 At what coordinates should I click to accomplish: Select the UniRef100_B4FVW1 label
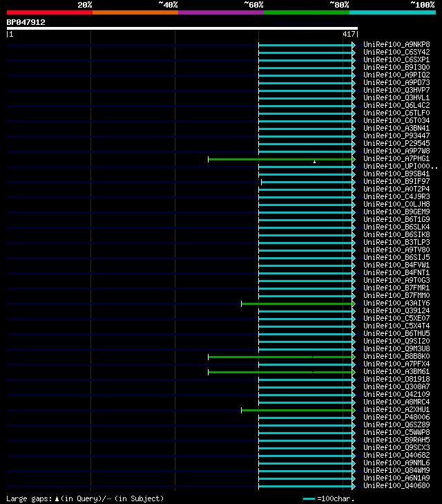pos(396,265)
